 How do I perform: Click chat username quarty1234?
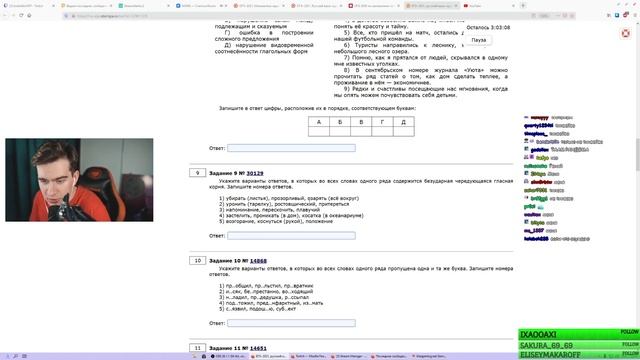tap(538, 125)
